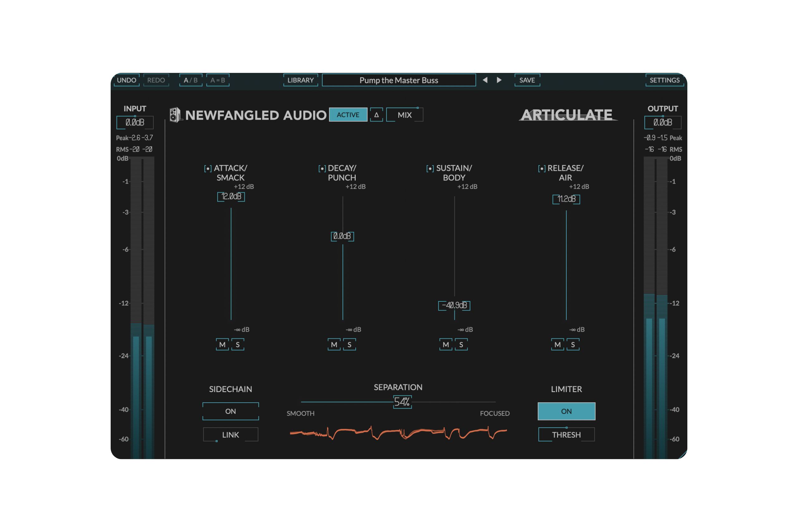Click the output -16 -16 RMS readout

pos(663,149)
